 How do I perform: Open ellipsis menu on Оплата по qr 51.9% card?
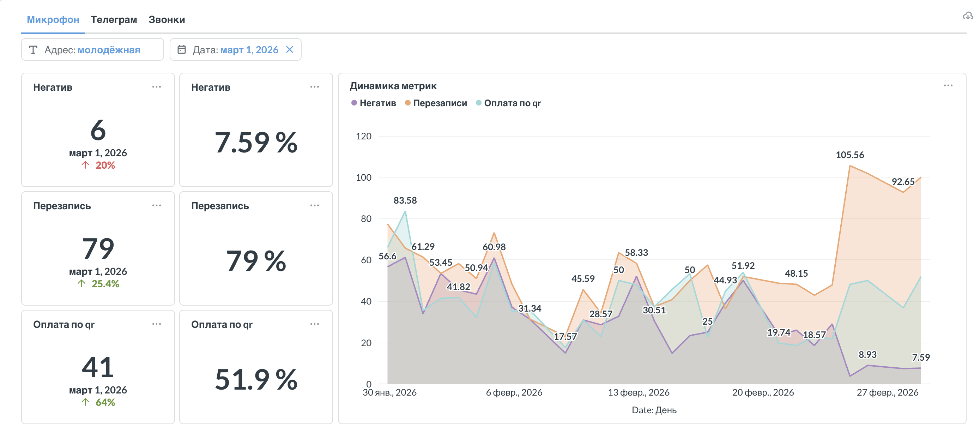pos(314,324)
